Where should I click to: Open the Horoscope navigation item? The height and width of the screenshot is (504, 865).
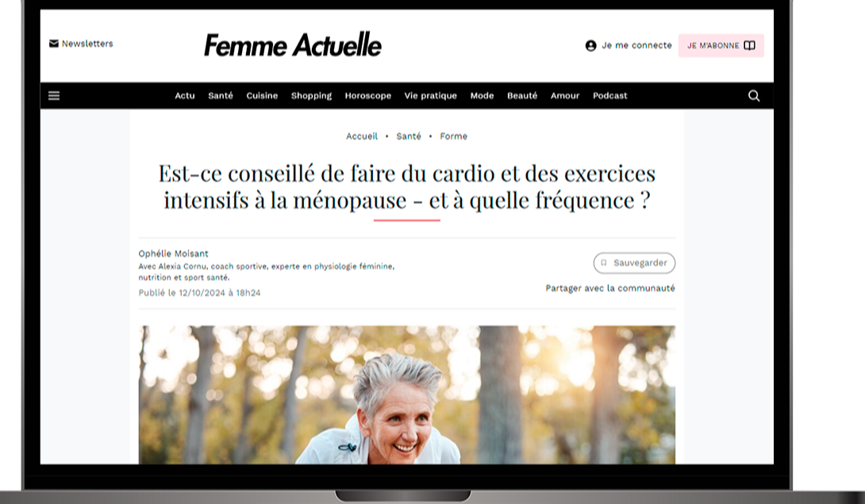368,96
